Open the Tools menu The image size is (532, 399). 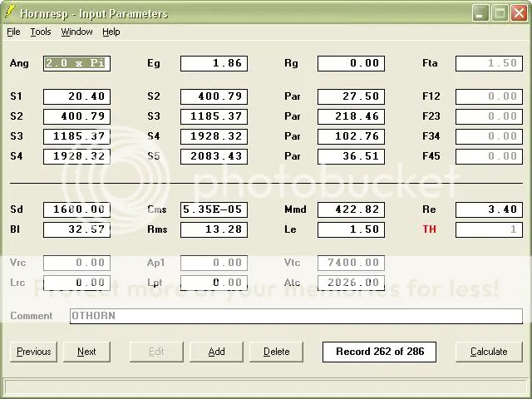coord(41,32)
